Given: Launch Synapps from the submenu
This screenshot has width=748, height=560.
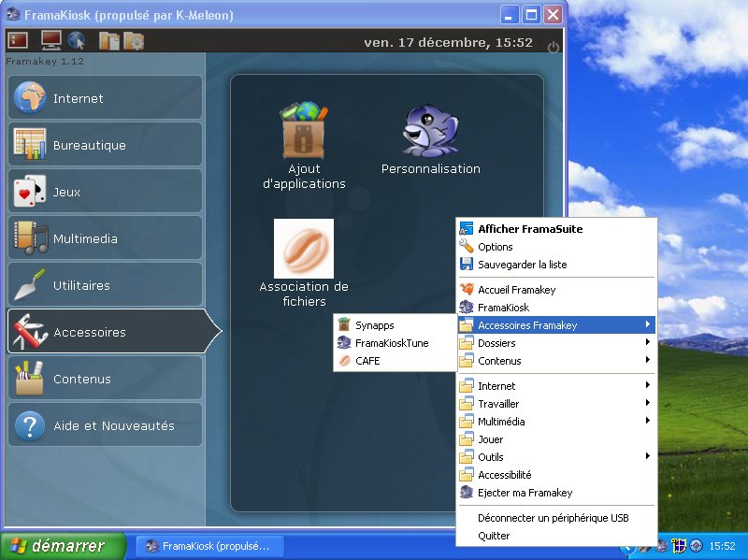Looking at the screenshot, I should click(395, 324).
